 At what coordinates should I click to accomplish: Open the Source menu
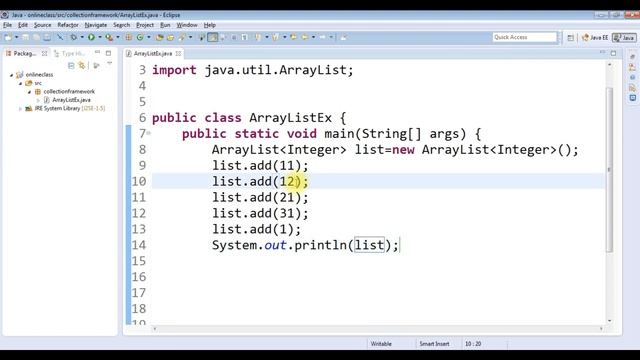(x=42, y=25)
